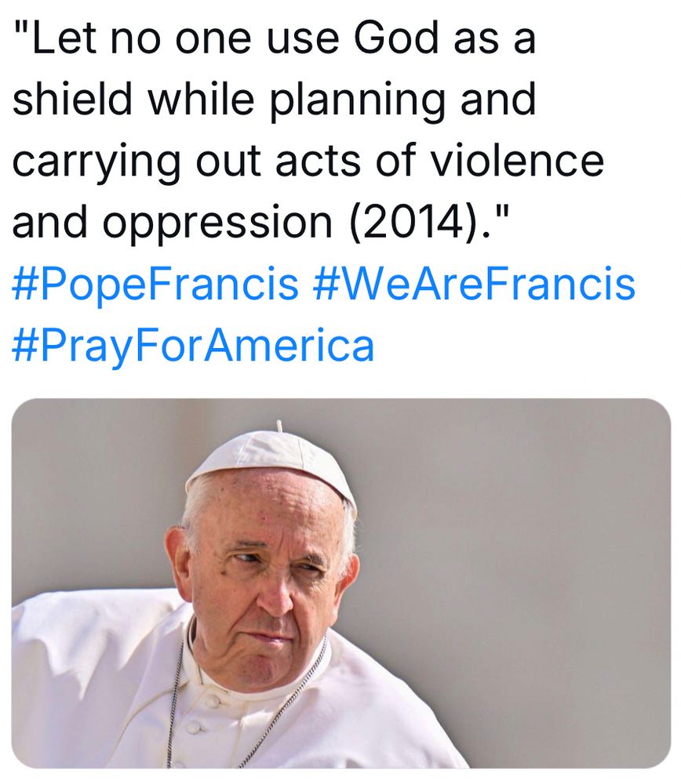This screenshot has height=784, width=681.
Task: Tap the blue PopeFrancis hashtag link
Action: point(155,285)
